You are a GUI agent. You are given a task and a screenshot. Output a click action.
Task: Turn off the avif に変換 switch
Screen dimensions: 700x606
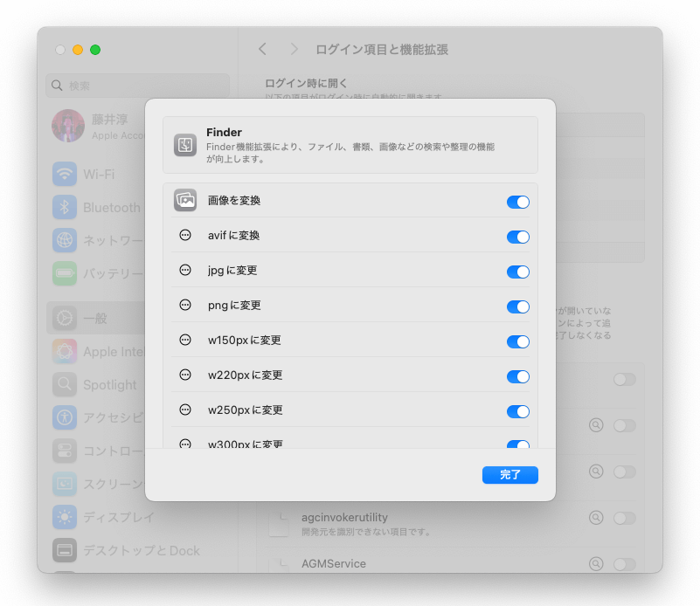click(518, 236)
